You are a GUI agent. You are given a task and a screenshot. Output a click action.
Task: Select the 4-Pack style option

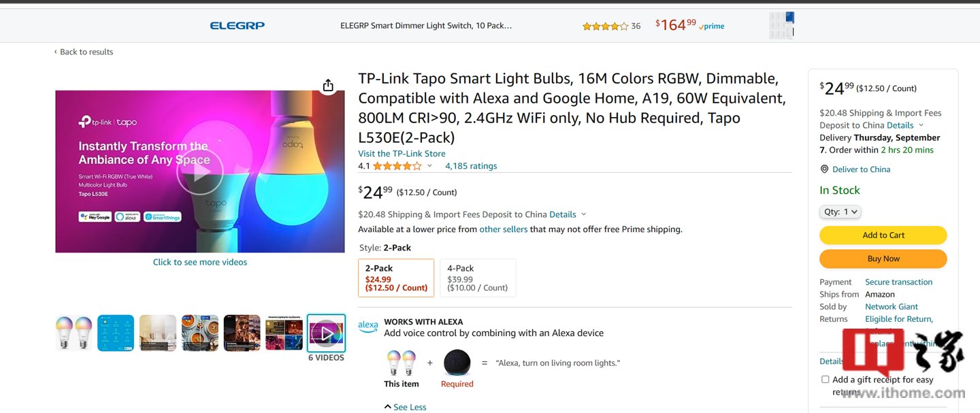click(x=478, y=278)
